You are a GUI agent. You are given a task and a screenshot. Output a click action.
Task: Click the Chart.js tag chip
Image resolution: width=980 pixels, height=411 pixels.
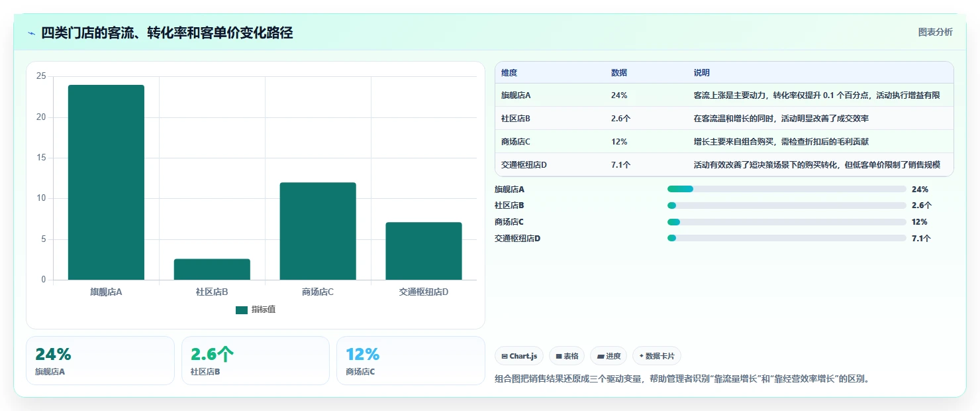tap(519, 356)
